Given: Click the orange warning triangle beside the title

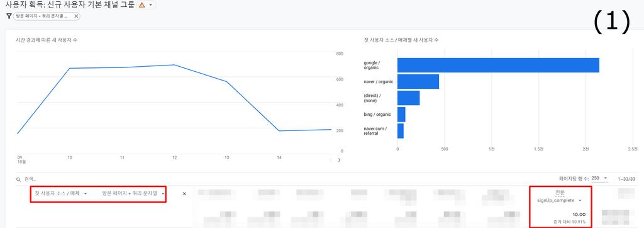Looking at the screenshot, I should pos(142,5).
